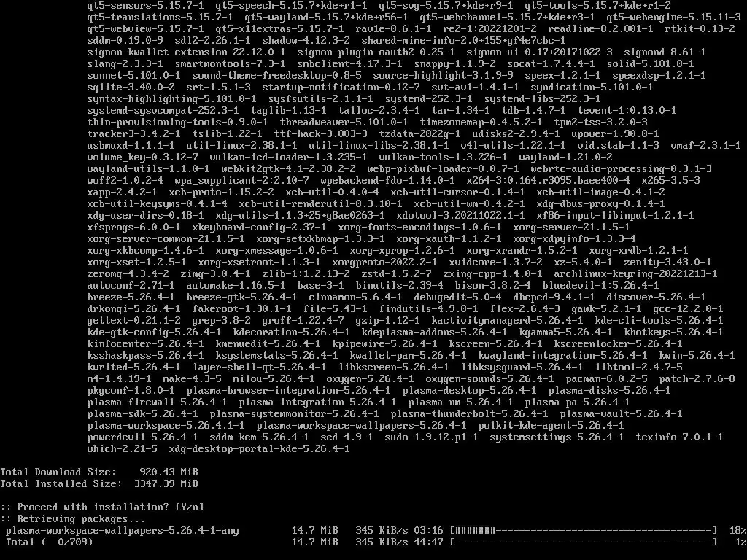Select the archlinux-keyring-20221213-1 package text

[x=635, y=274]
